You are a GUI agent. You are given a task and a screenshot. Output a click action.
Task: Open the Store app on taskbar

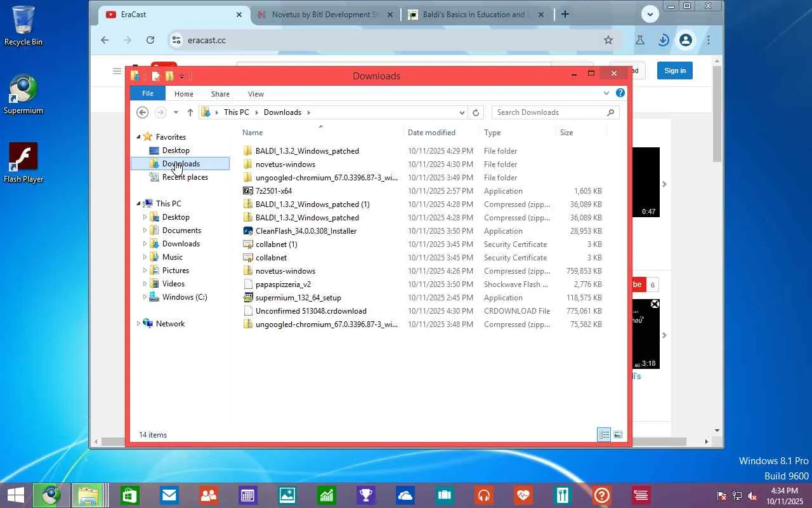click(129, 495)
